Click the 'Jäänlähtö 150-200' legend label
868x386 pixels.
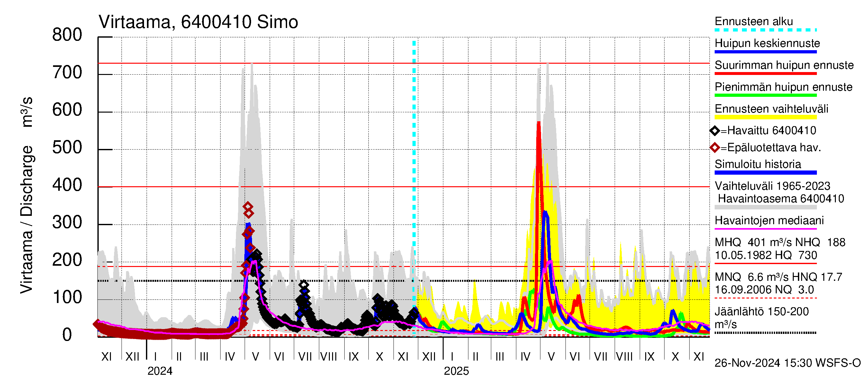[x=762, y=311]
